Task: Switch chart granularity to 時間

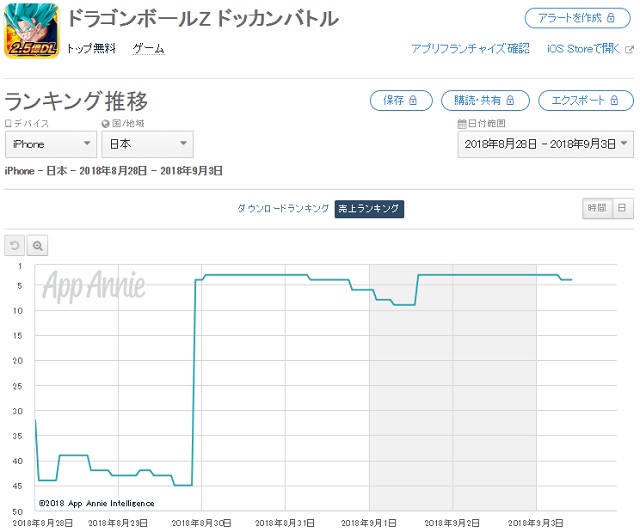Action: [x=596, y=208]
